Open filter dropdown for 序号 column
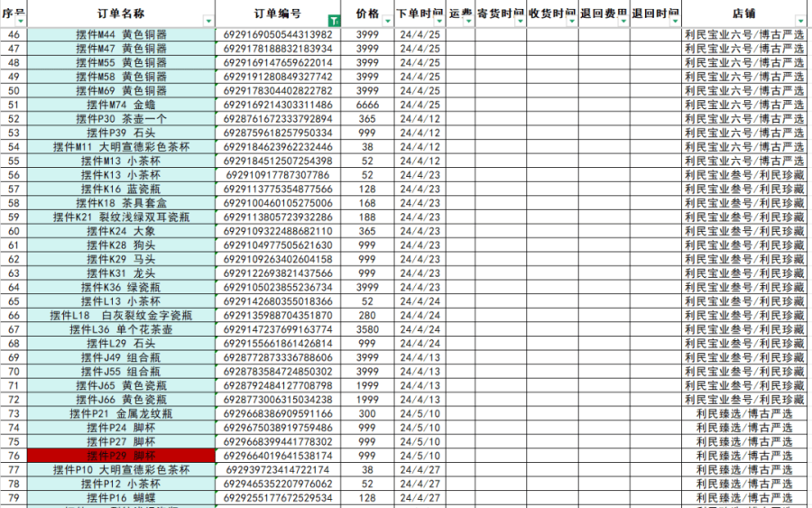This screenshot has height=508, width=812. pos(22,21)
